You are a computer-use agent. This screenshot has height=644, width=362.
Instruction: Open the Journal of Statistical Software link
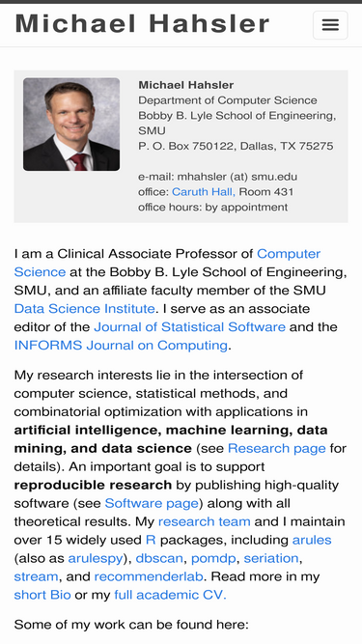point(189,327)
